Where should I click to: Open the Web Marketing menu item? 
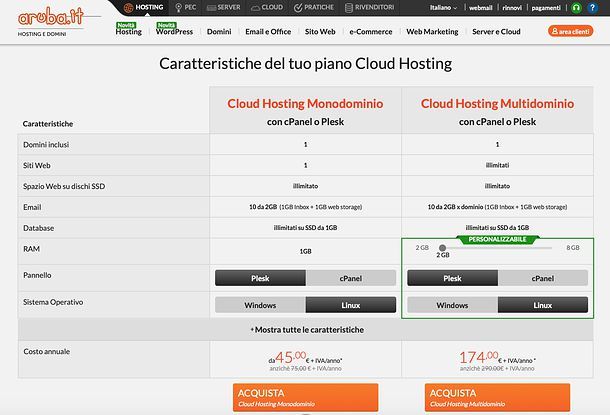point(432,32)
